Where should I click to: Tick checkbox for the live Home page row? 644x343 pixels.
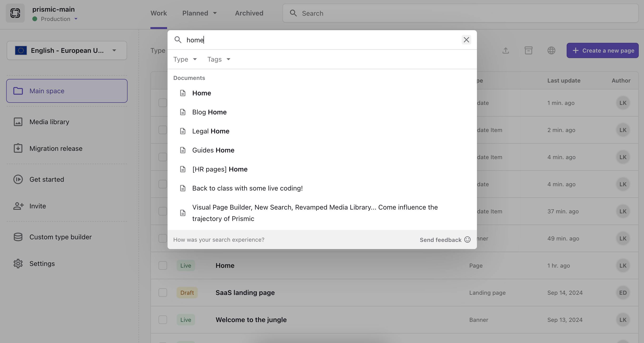[163, 265]
